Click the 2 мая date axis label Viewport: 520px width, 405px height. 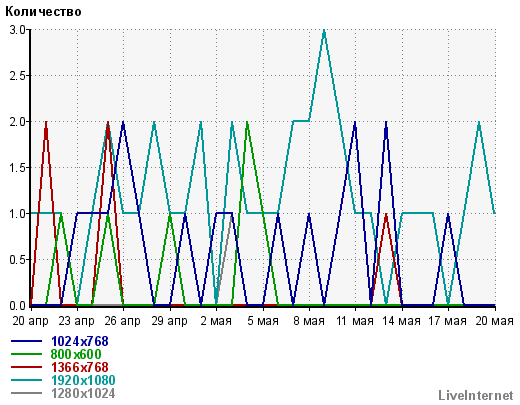coord(216,321)
